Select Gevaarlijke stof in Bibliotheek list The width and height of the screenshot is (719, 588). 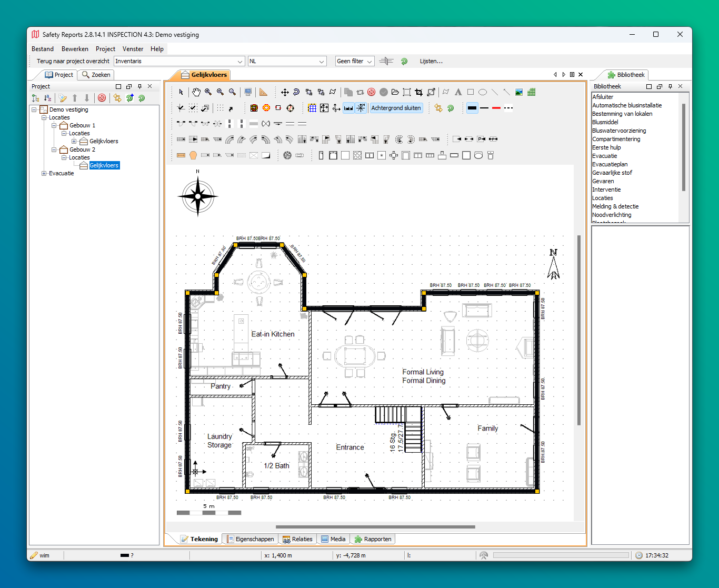612,173
